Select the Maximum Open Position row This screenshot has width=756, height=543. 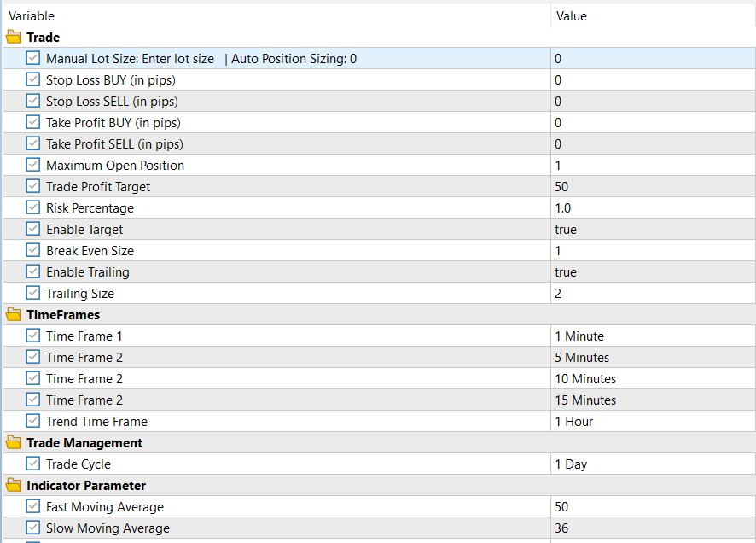115,166
